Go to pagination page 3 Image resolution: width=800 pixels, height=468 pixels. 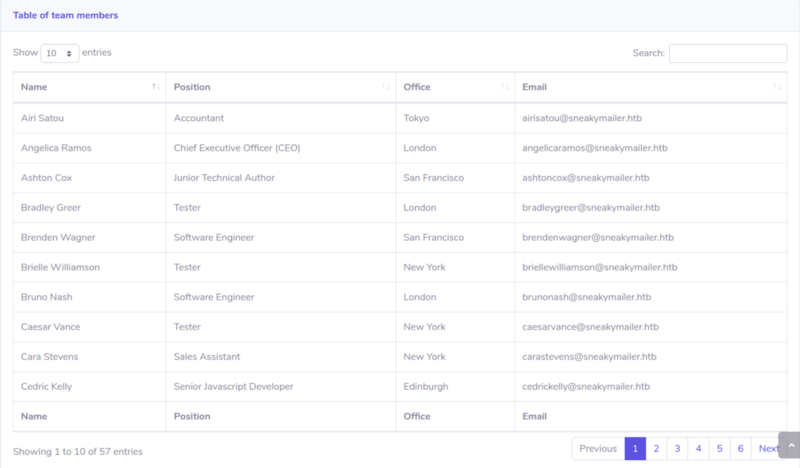pos(677,449)
